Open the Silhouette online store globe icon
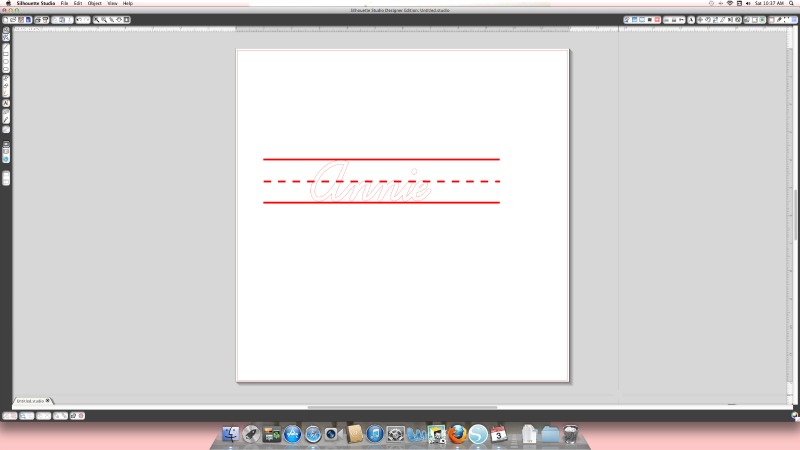This screenshot has height=450, width=800. [6, 159]
